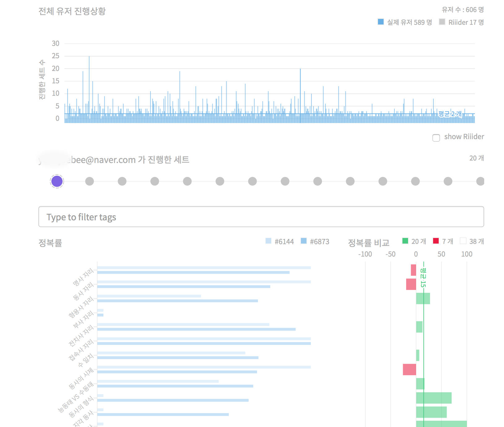504x427 pixels.
Task: Select the tenth set dot in timeline
Action: [x=350, y=181]
